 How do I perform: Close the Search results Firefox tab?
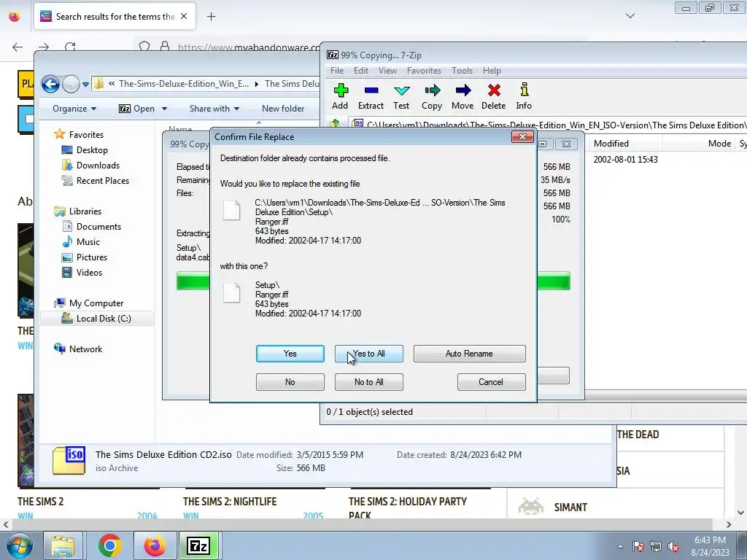point(184,16)
